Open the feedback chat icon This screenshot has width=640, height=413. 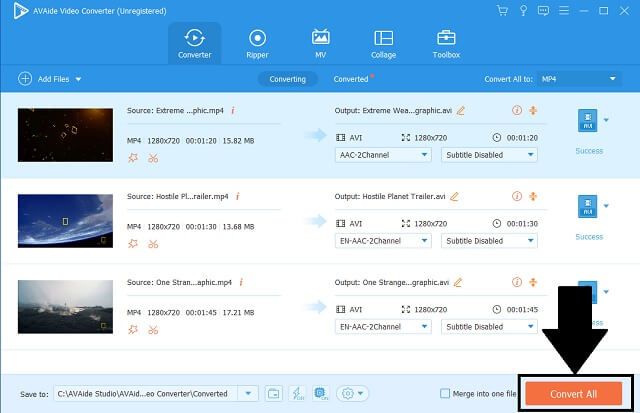(543, 11)
